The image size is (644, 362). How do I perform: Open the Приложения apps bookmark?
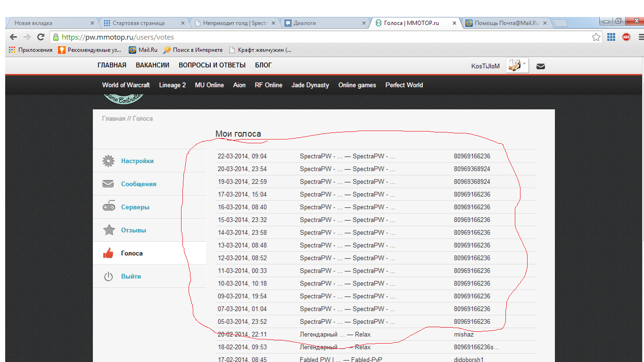pyautogui.click(x=31, y=49)
